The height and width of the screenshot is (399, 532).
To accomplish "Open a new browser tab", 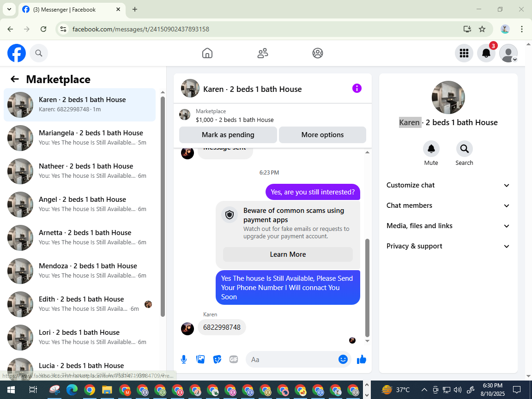I will point(135,9).
